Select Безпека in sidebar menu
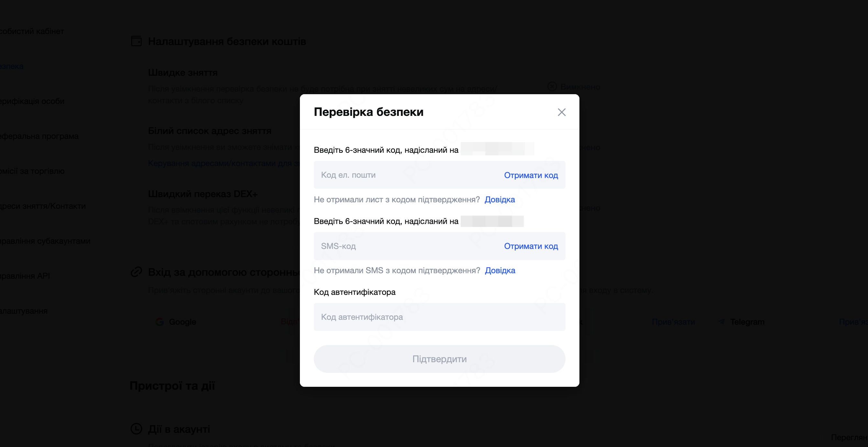Image resolution: width=868 pixels, height=447 pixels. [x=11, y=66]
